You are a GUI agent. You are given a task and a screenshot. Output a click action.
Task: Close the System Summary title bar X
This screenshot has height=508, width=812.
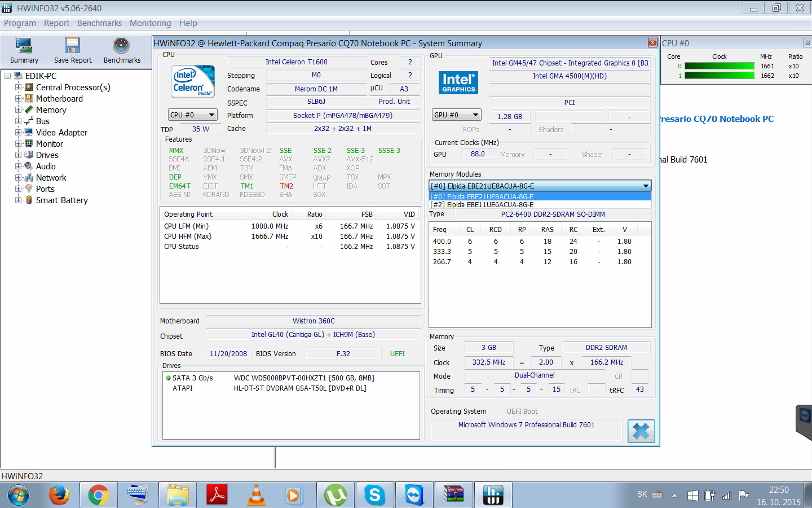coord(652,43)
